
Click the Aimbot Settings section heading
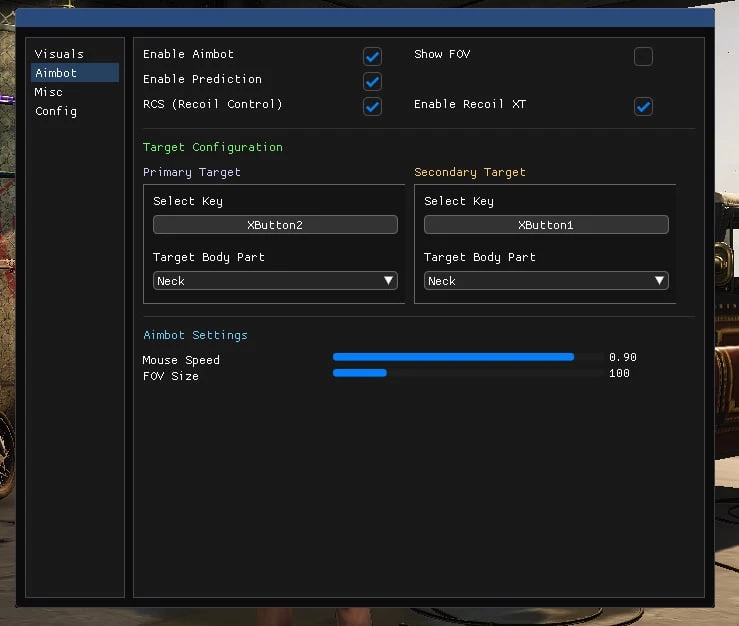195,335
